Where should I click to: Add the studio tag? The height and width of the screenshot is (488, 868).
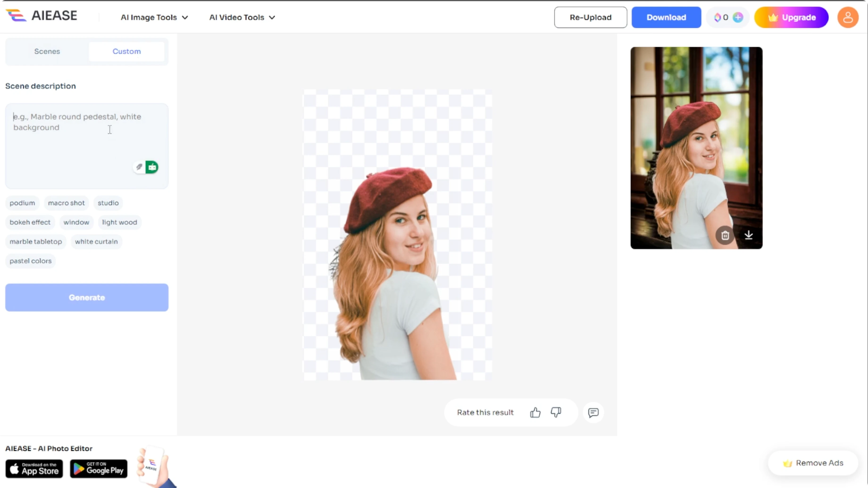tap(108, 203)
